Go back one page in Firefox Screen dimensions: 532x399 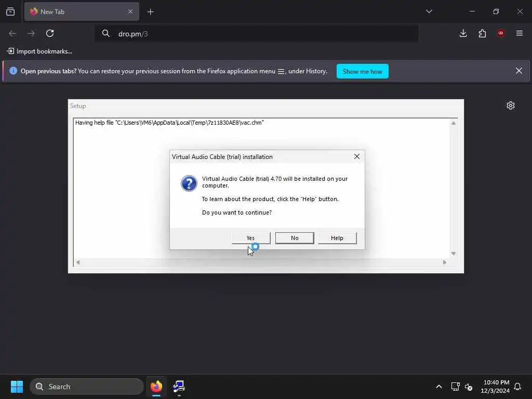12,33
